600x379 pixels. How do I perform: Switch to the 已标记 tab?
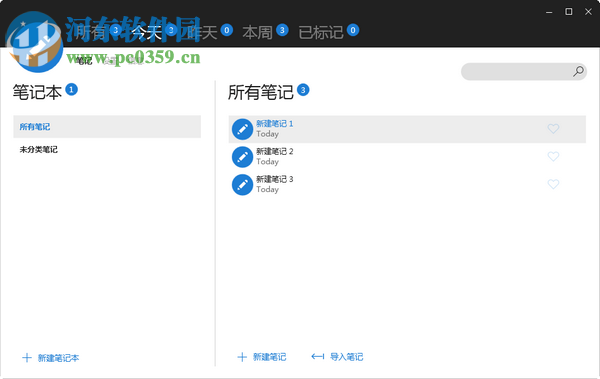point(321,32)
